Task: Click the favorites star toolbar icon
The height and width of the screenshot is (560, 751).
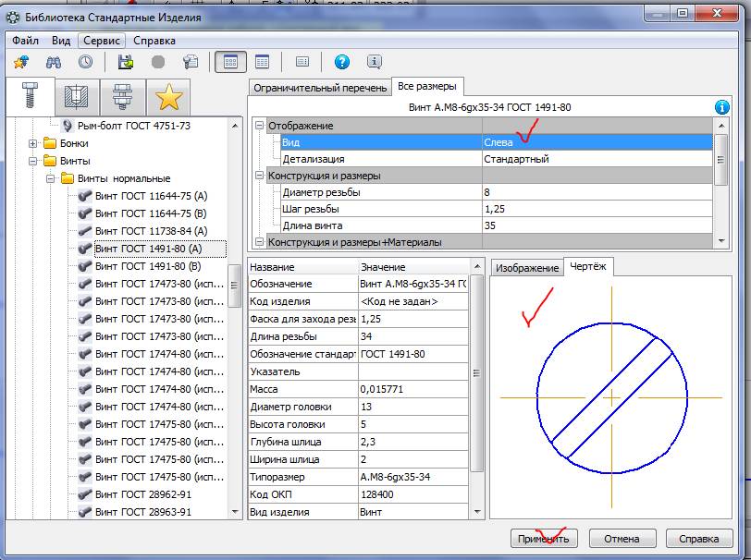Action: pos(21,62)
